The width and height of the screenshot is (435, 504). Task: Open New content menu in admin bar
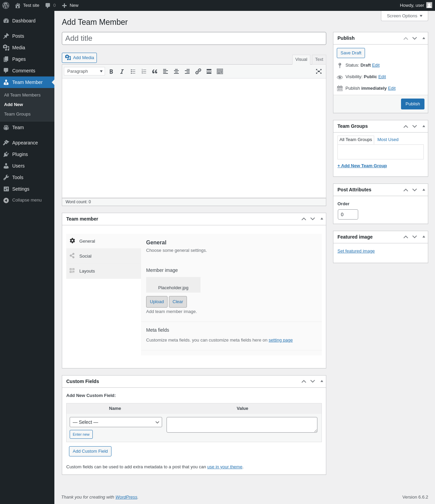pos(70,5)
